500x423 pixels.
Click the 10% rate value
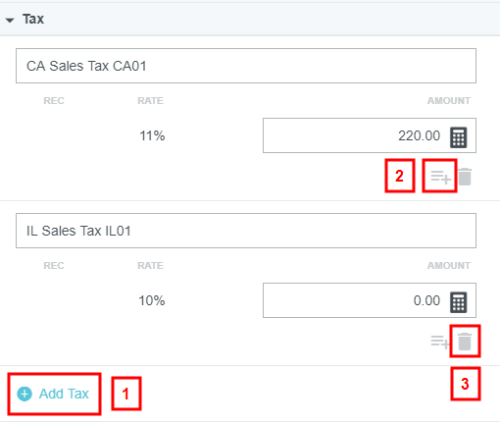coord(152,301)
